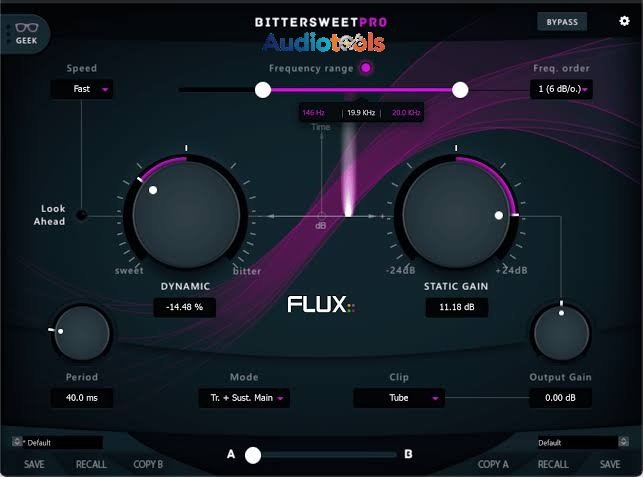Click Copy A button

[493, 464]
